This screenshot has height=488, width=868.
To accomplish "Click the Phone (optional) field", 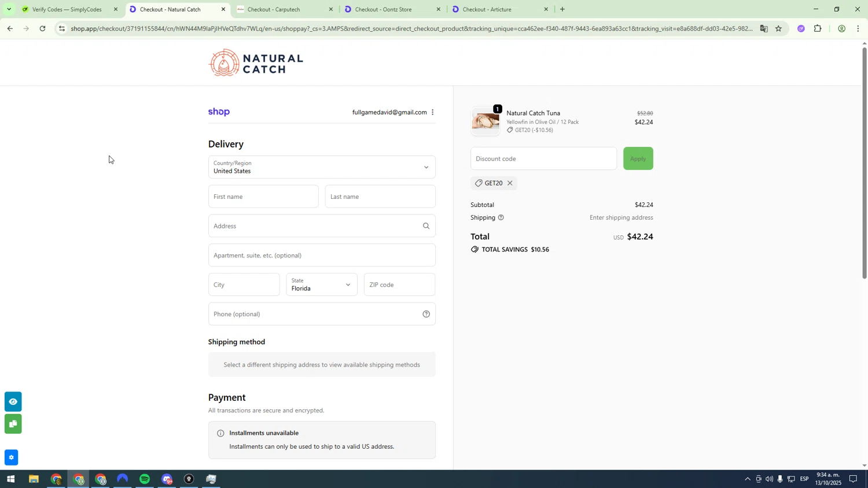I will [x=322, y=314].
